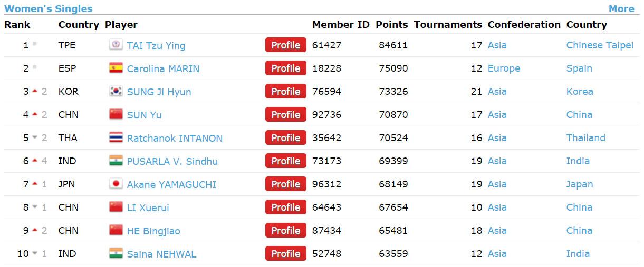Click the Europe confederation link
644x267 pixels.
coord(504,68)
